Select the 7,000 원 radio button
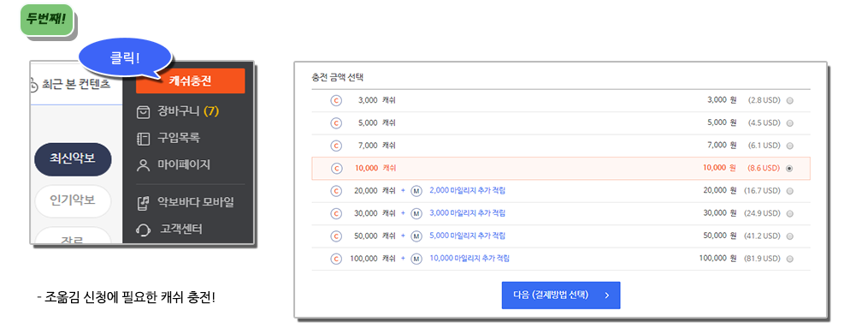Image resolution: width=868 pixels, height=328 pixels. tap(789, 146)
